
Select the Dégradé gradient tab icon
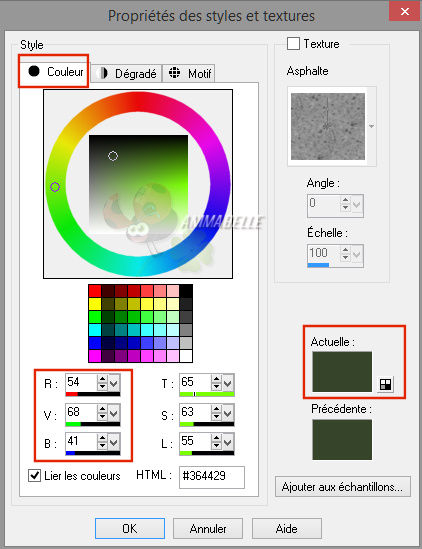coord(102,73)
